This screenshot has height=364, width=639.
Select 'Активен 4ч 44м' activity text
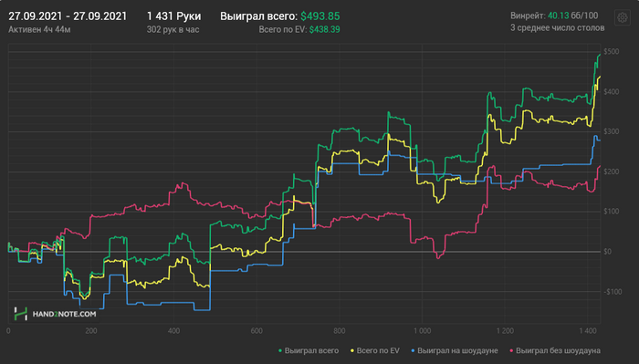39,30
